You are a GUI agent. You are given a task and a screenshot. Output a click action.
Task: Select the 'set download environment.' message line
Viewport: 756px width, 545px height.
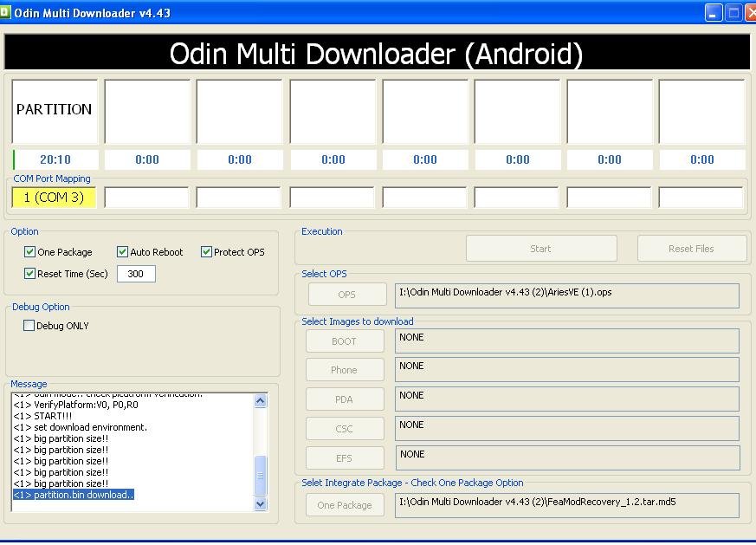pyautogui.click(x=80, y=427)
